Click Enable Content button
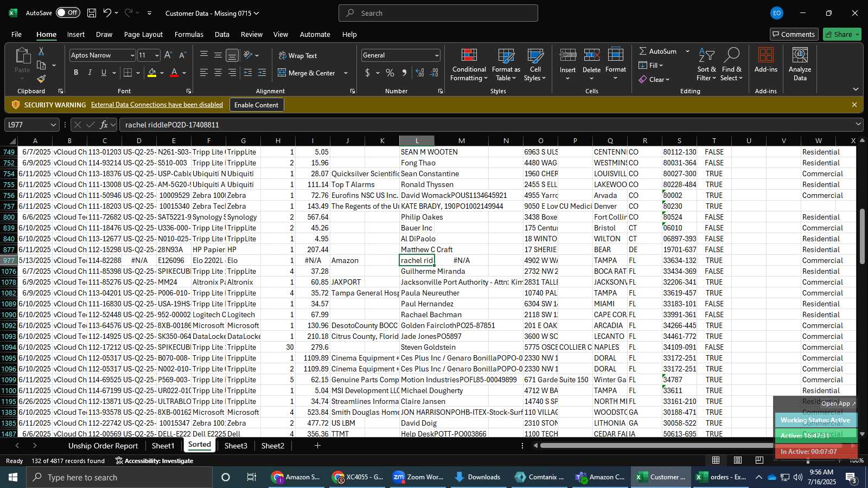This screenshot has width=868, height=488. pos(256,105)
